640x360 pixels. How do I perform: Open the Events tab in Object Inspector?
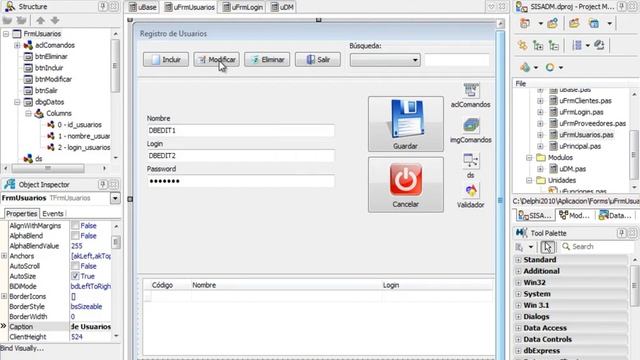click(53, 213)
